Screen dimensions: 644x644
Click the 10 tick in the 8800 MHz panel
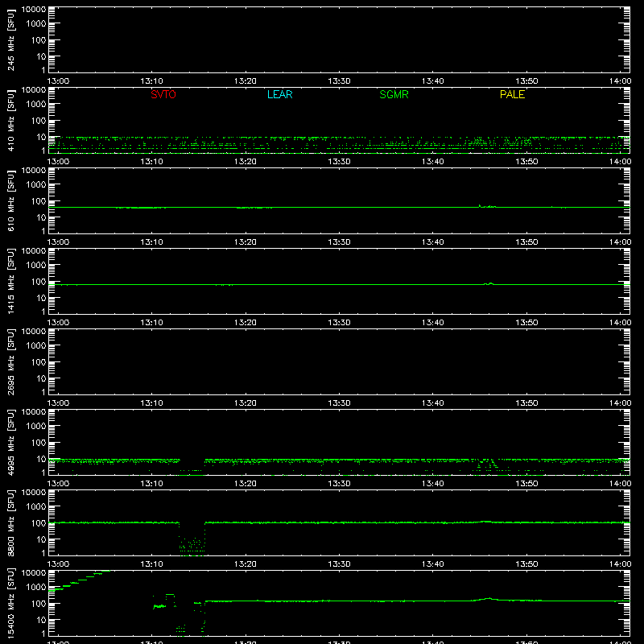click(41, 539)
